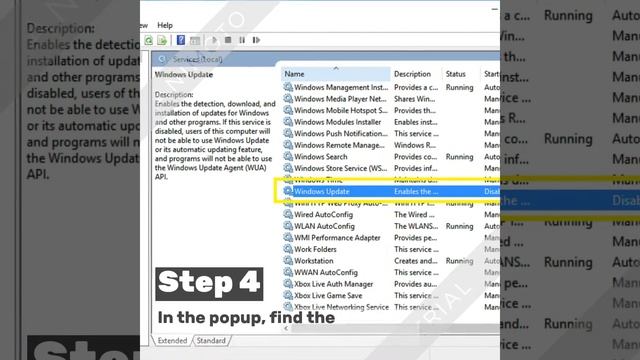Click the gear icon beside WLAN AutoConfig

tap(288, 226)
